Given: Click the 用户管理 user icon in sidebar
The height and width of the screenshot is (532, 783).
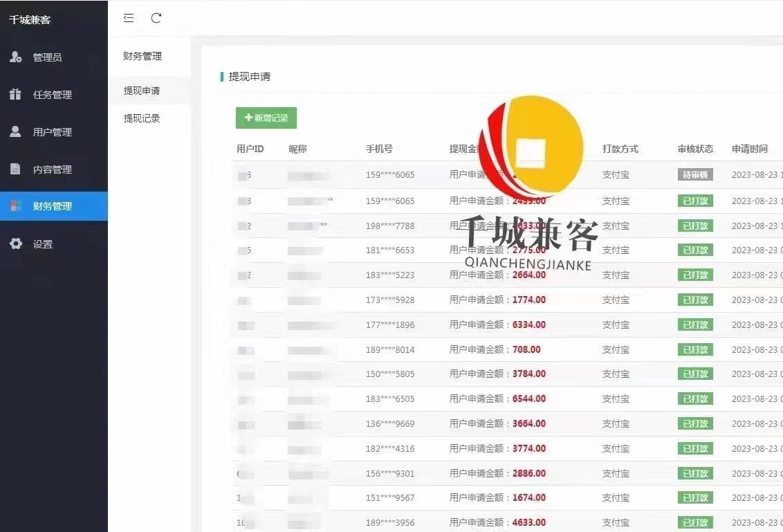Looking at the screenshot, I should coord(15,131).
